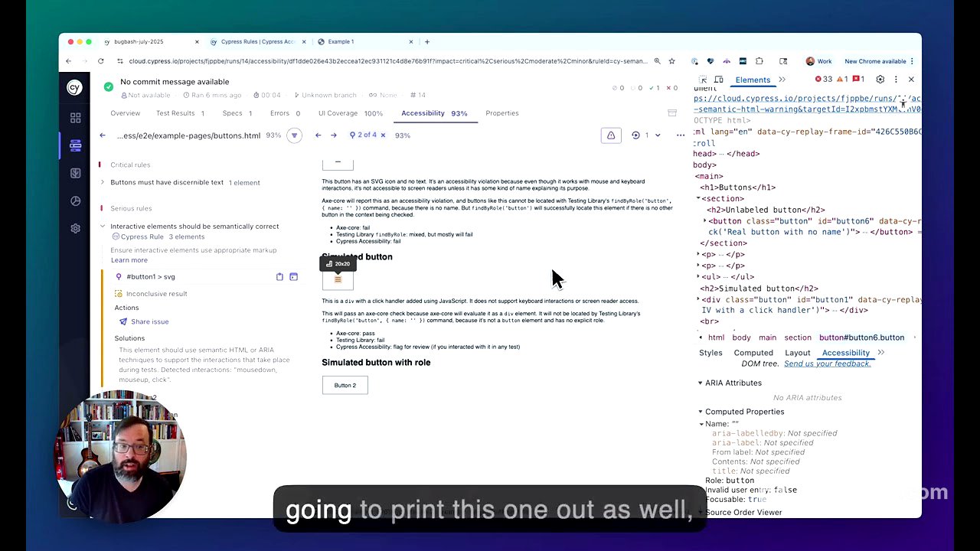The height and width of the screenshot is (551, 980).
Task: Open the Errors tab
Action: (x=285, y=113)
